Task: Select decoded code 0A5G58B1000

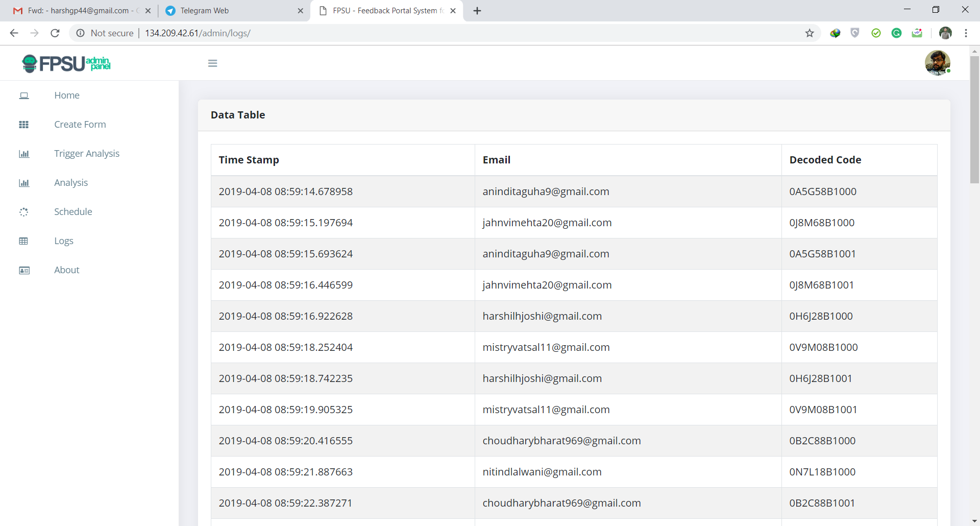Action: [x=823, y=192]
